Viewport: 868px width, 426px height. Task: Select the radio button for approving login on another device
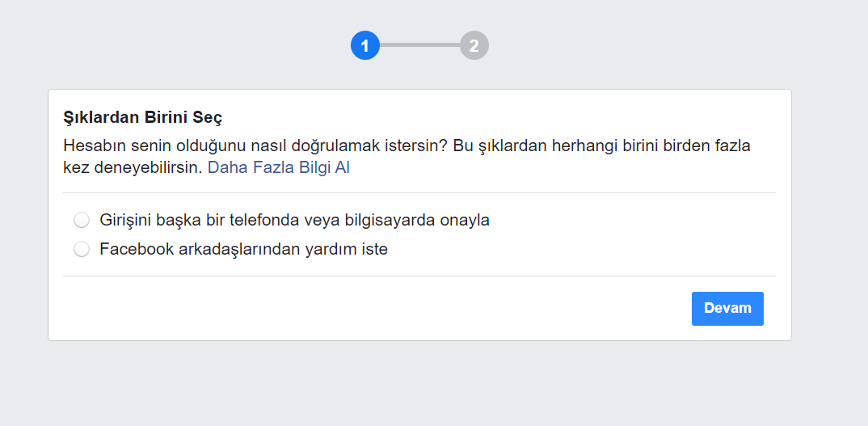pyautogui.click(x=82, y=220)
